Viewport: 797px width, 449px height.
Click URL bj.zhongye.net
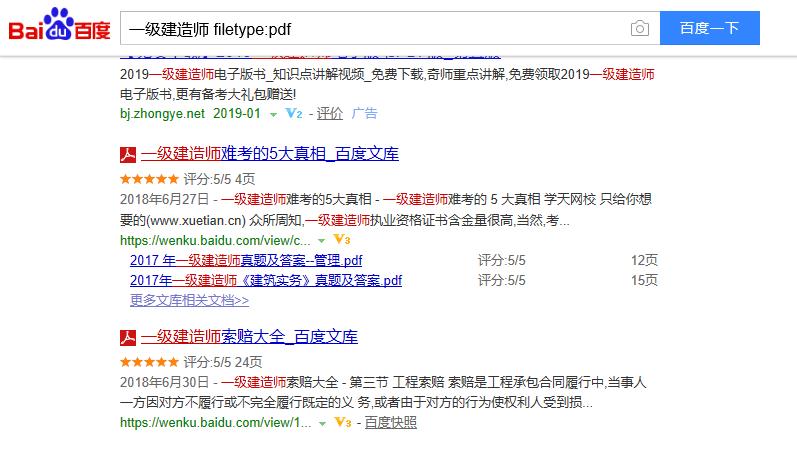pyautogui.click(x=162, y=113)
